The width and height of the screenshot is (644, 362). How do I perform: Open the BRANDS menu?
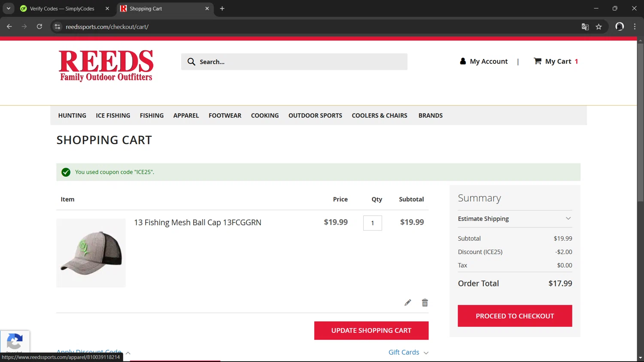431,115
